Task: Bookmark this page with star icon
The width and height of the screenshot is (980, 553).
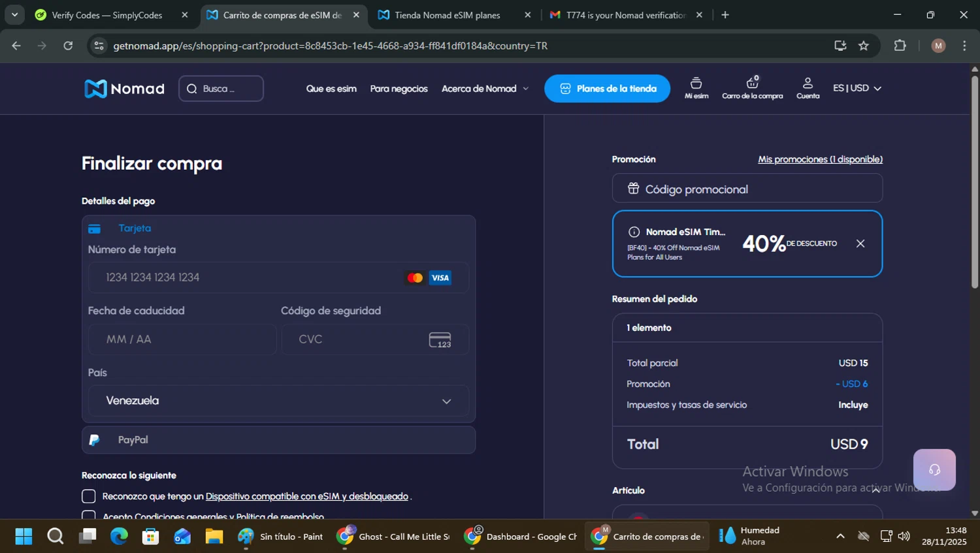Action: point(864,46)
